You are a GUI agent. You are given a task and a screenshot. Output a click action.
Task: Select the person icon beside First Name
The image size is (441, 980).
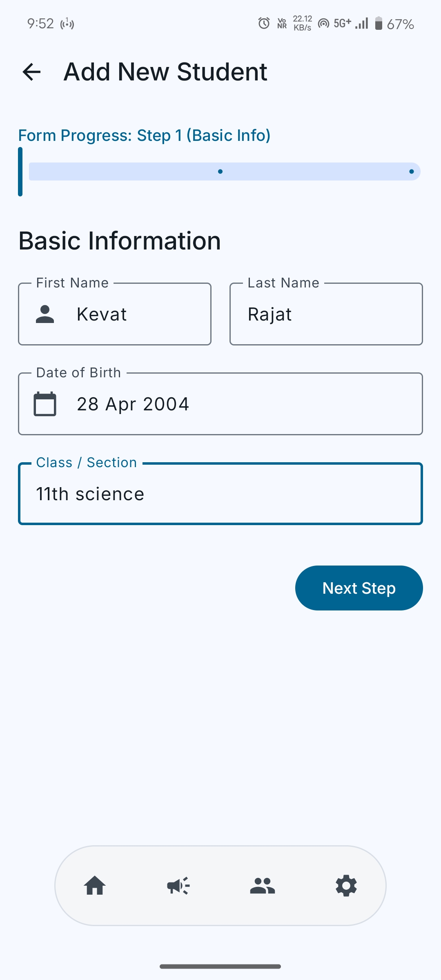click(x=45, y=314)
